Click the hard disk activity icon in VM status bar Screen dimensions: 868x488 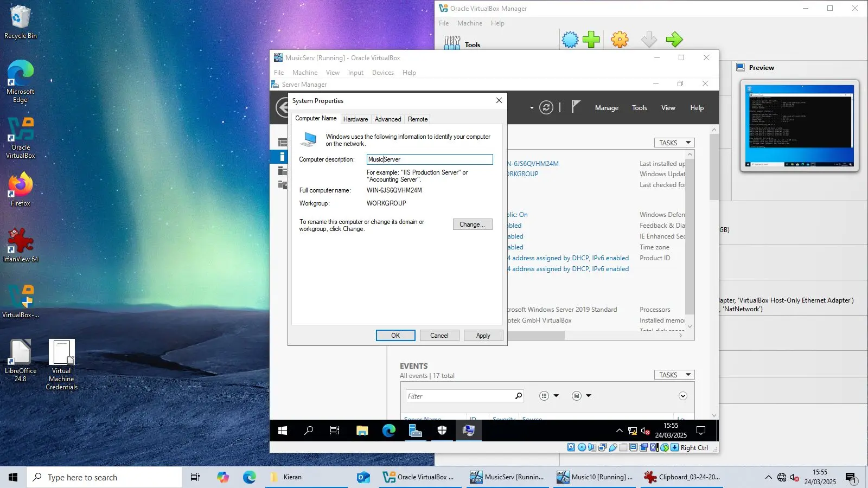571,447
